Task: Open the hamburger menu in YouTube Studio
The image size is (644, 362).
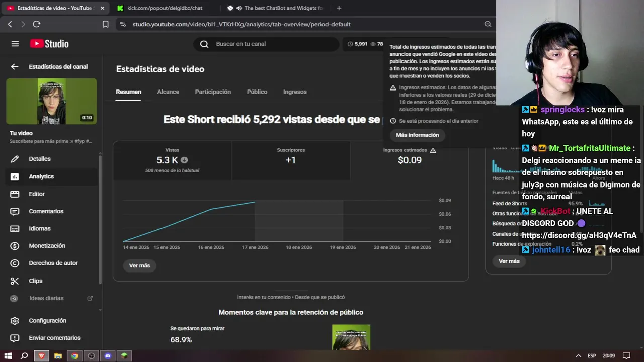Action: [x=15, y=44]
